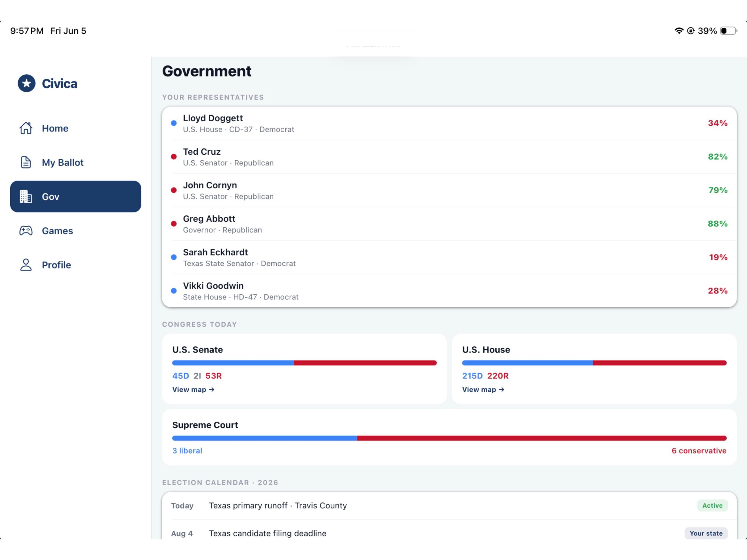Click the 220R House count
Screen dimensions: 747x560
click(498, 376)
